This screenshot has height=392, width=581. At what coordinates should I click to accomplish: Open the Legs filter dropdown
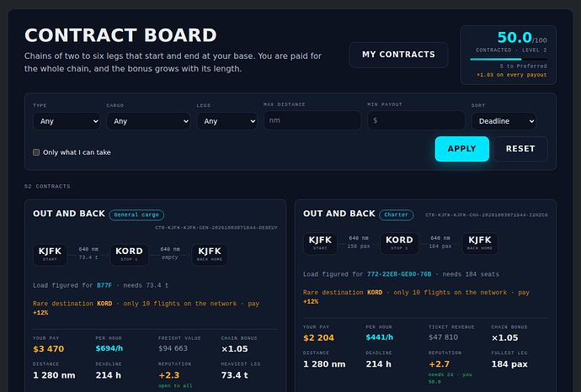point(227,121)
